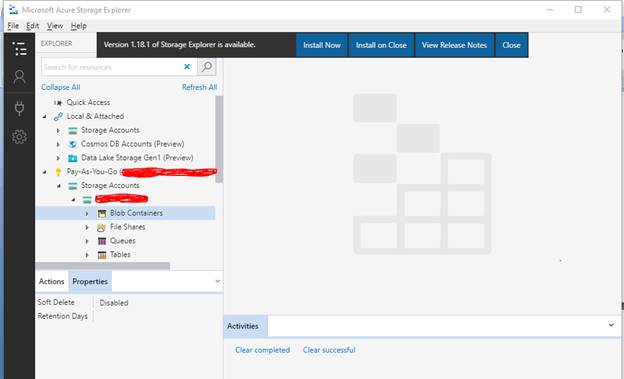Click the Cosmos DB Accounts icon
The height and width of the screenshot is (379, 624).
(72, 144)
